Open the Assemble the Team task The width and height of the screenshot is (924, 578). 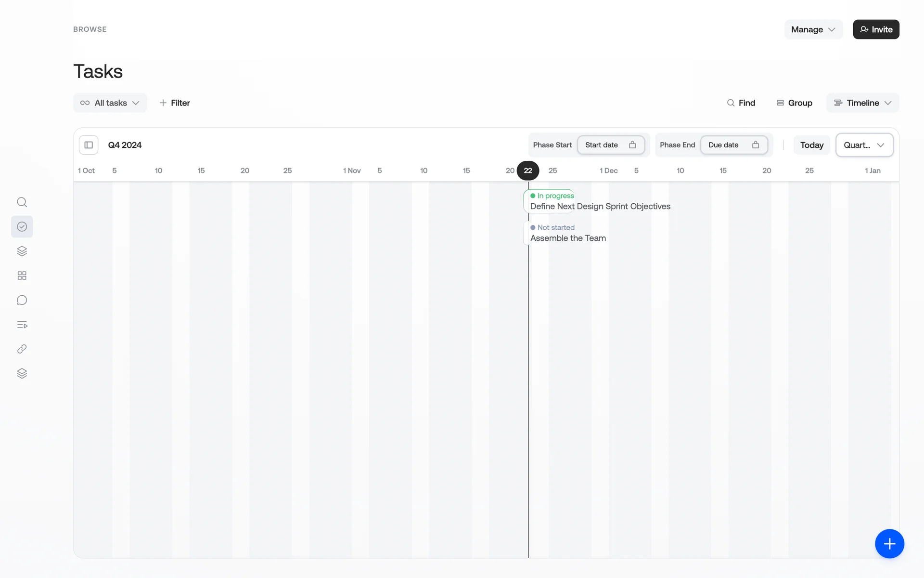tap(568, 238)
